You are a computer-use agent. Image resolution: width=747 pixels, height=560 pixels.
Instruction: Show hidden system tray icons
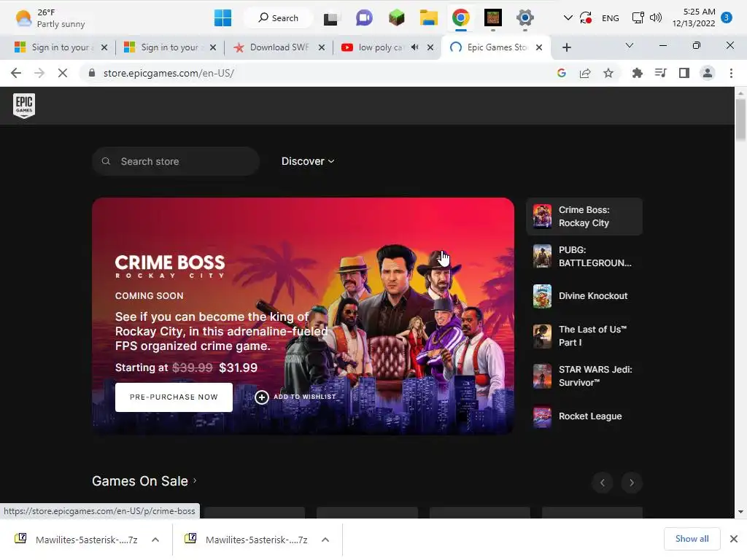click(568, 18)
